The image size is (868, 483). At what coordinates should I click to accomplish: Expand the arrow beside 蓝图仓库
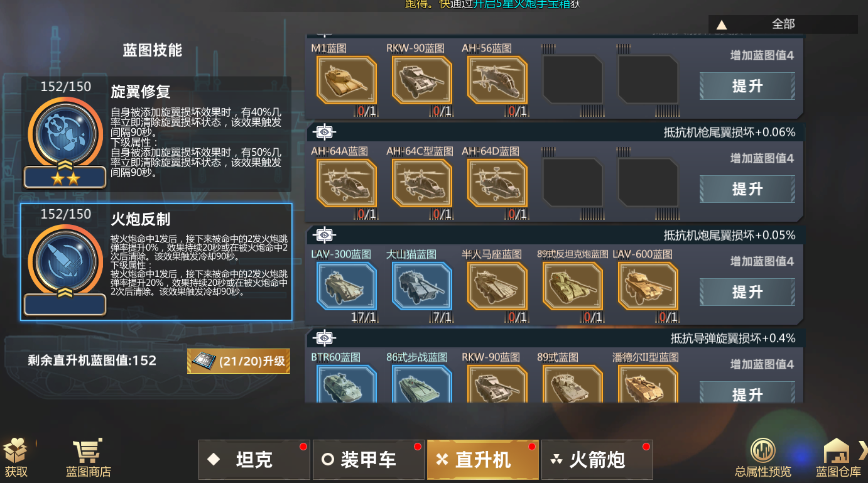click(862, 450)
